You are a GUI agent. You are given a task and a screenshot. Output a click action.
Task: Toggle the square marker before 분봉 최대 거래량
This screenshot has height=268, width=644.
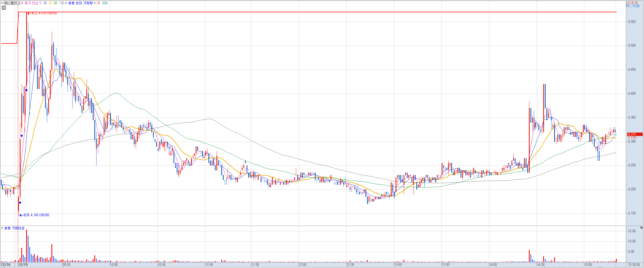tap(66, 3)
